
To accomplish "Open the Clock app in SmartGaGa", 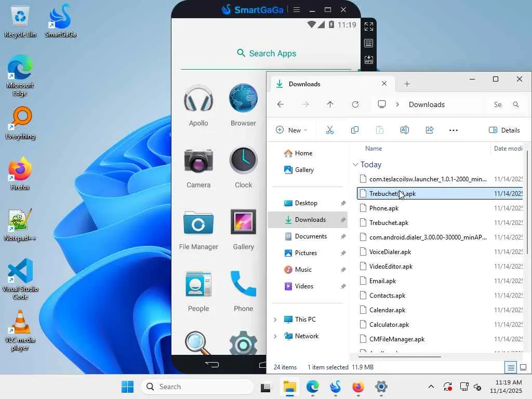I will (243, 168).
